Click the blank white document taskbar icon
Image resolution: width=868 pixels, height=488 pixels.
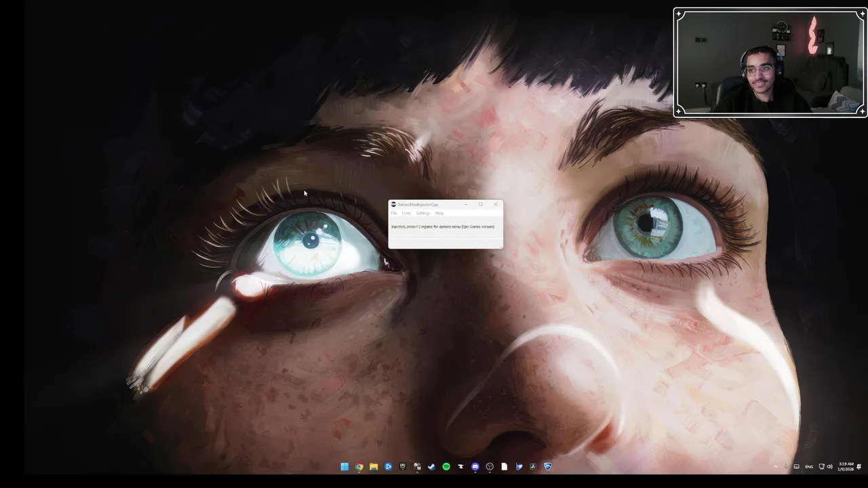coord(505,466)
